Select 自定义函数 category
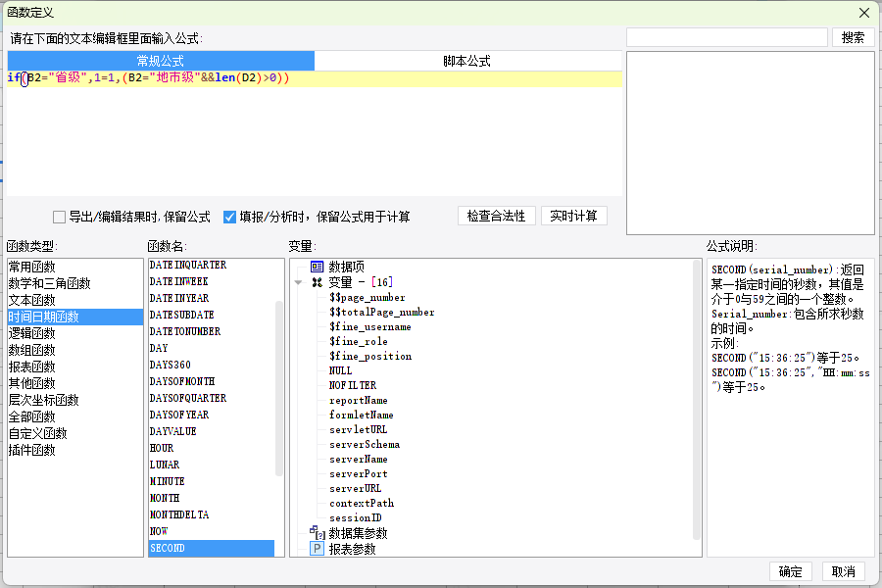 coord(74,433)
